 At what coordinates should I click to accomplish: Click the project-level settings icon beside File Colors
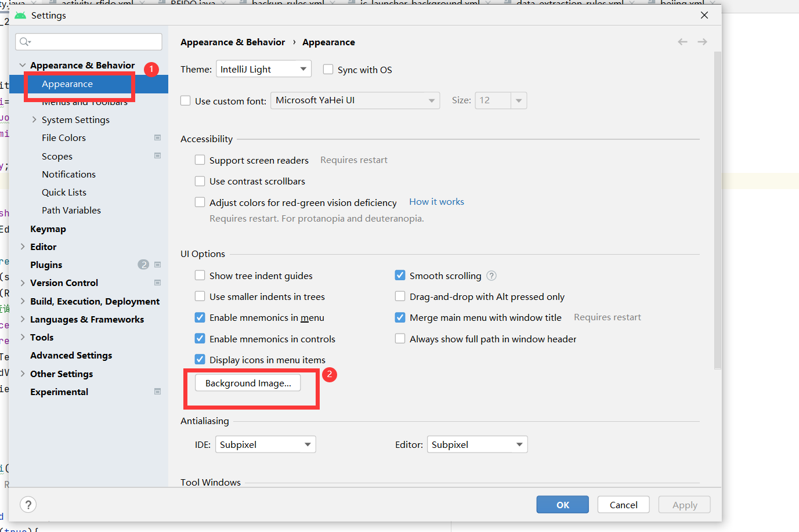pyautogui.click(x=157, y=137)
